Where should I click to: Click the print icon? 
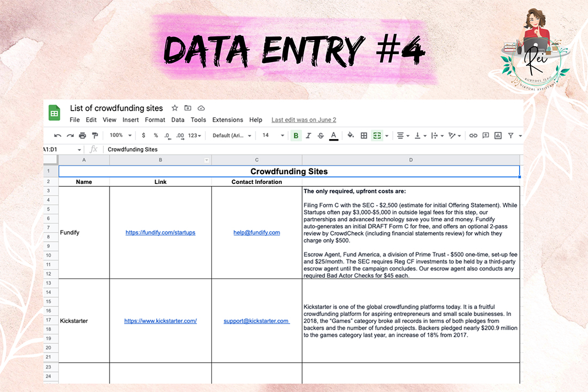point(82,135)
